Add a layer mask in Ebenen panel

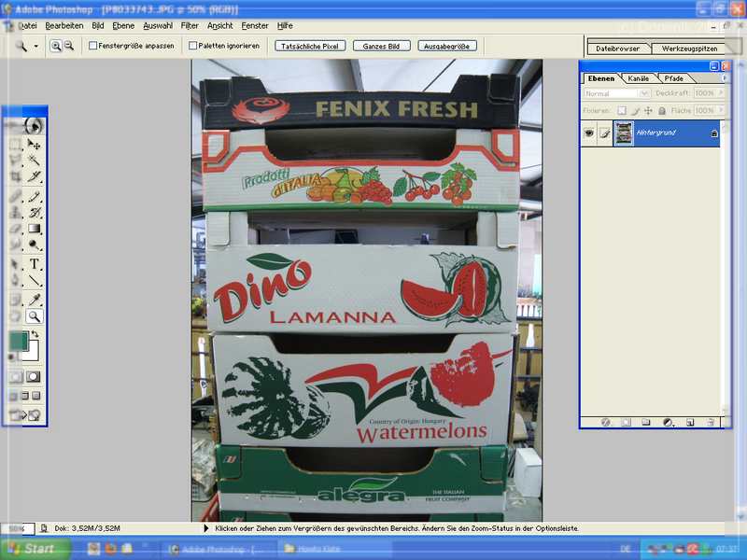[626, 423]
